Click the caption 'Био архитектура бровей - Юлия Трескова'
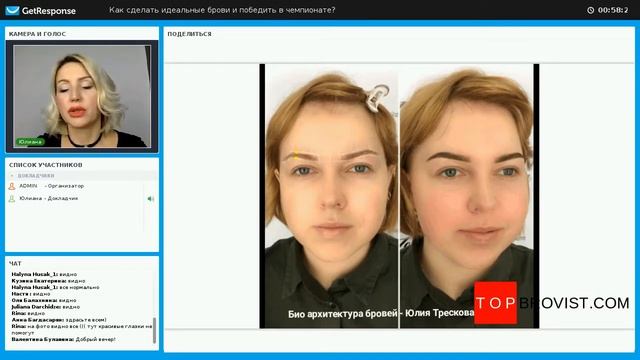Viewport: 640px width, 360px height. point(381,313)
